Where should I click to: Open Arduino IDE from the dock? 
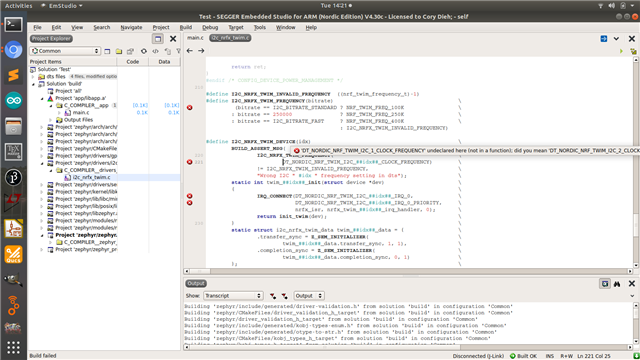tap(13, 100)
